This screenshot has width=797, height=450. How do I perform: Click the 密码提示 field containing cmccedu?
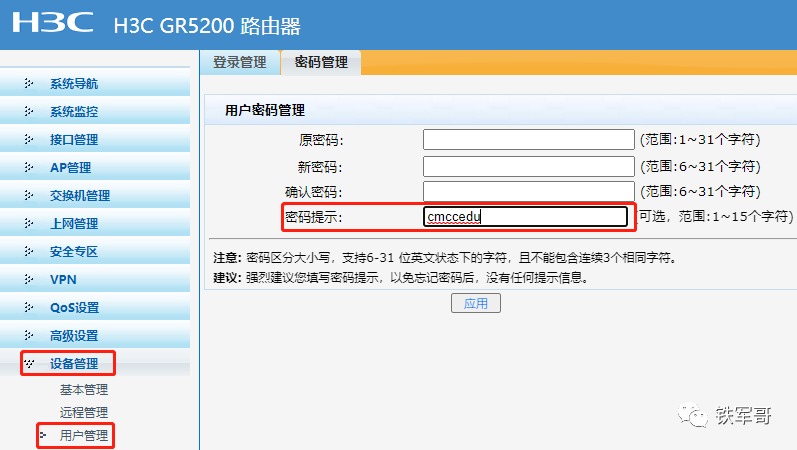(526, 217)
